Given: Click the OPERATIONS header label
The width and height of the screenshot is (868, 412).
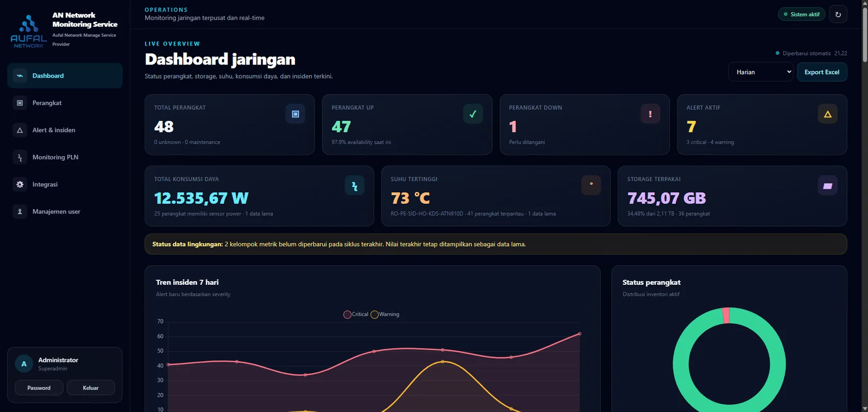Looking at the screenshot, I should [166, 10].
